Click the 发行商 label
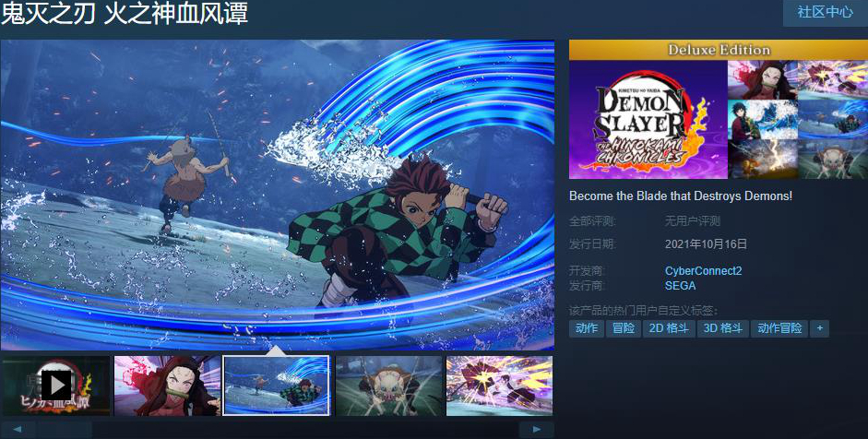The image size is (868, 439). pos(587,286)
